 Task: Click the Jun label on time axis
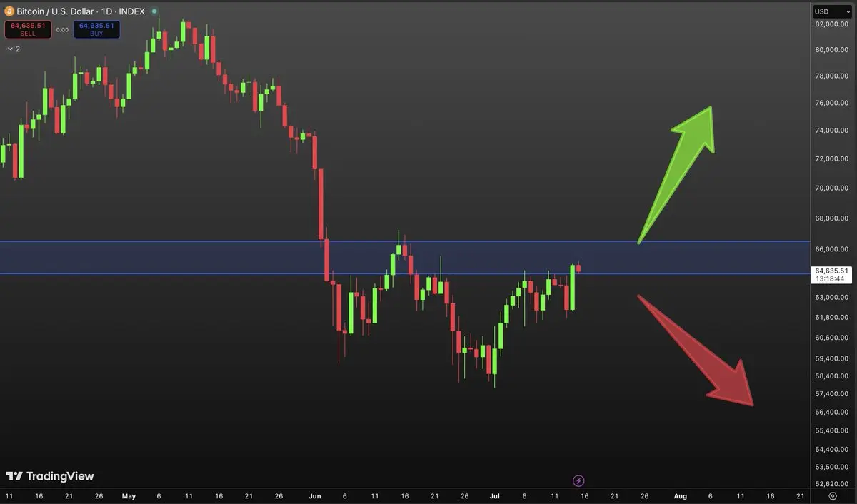314,495
